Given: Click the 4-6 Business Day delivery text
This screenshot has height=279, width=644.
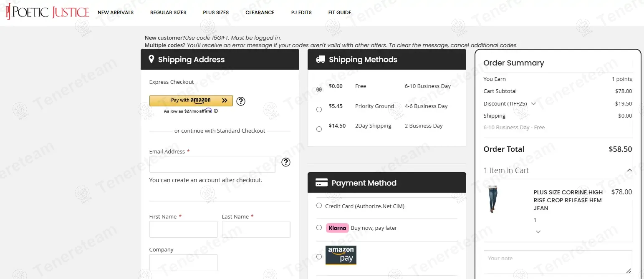Looking at the screenshot, I should point(426,106).
